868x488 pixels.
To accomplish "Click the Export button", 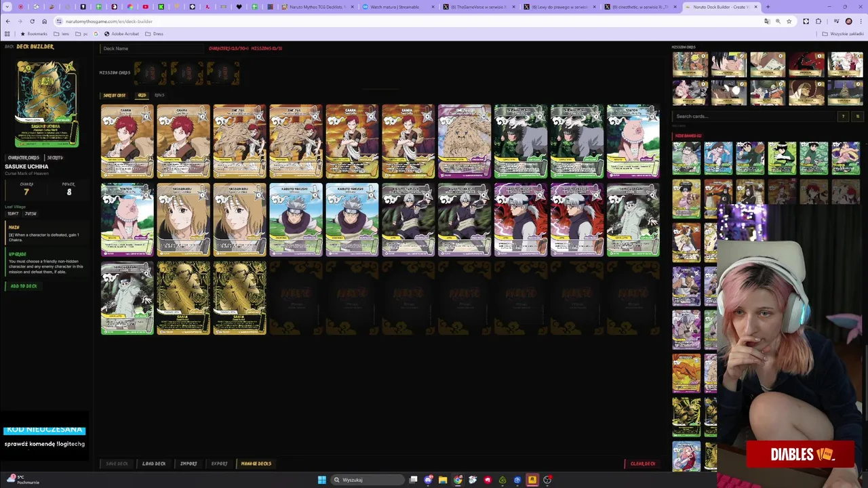I will 219,464.
